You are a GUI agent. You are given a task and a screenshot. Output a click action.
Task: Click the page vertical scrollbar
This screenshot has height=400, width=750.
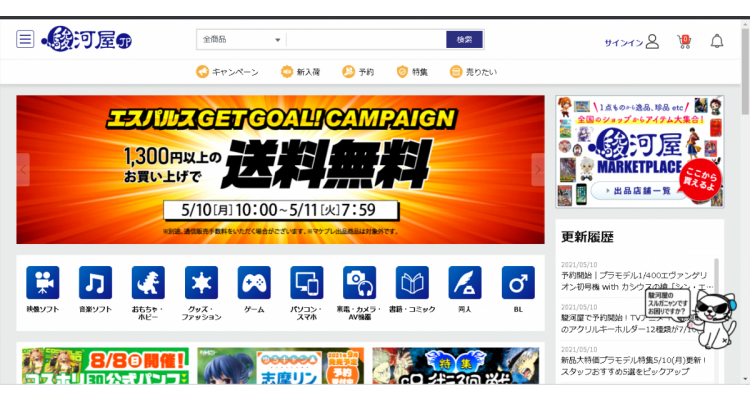[x=745, y=72]
